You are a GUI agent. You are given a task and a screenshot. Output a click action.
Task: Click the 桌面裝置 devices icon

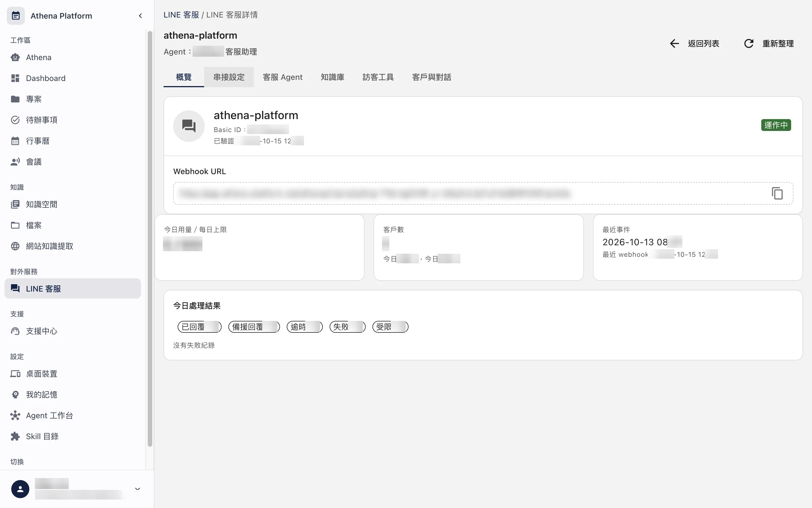click(15, 374)
